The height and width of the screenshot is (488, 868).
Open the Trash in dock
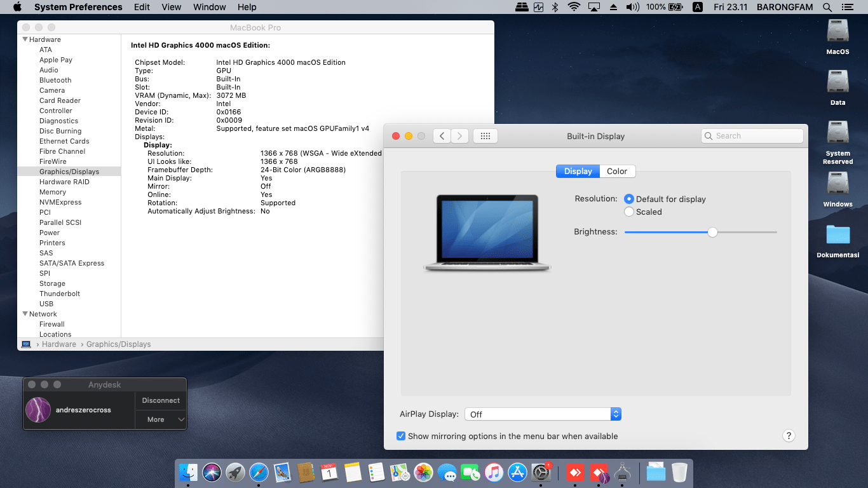(x=679, y=472)
